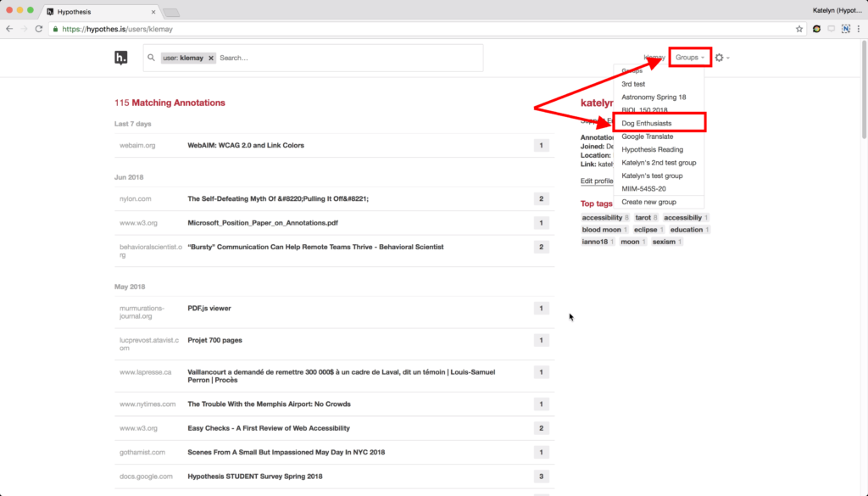Select the Hypothesis browser tab
The image size is (868, 496).
click(100, 12)
